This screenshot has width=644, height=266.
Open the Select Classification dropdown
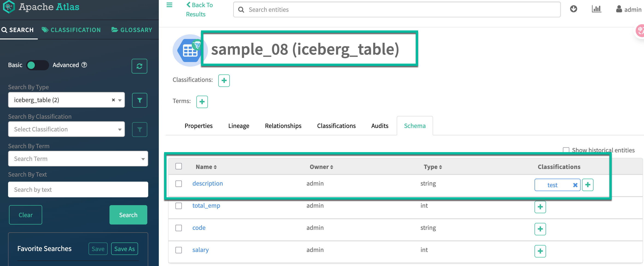pyautogui.click(x=66, y=129)
